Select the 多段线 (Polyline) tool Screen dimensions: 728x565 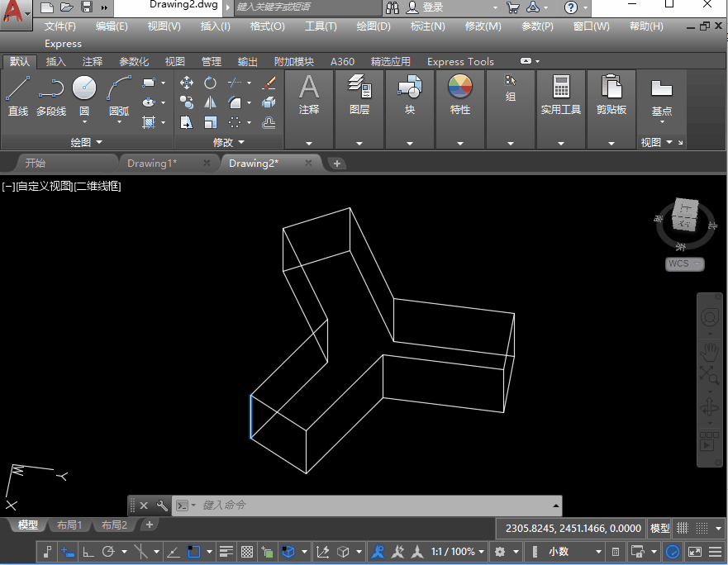[50, 89]
